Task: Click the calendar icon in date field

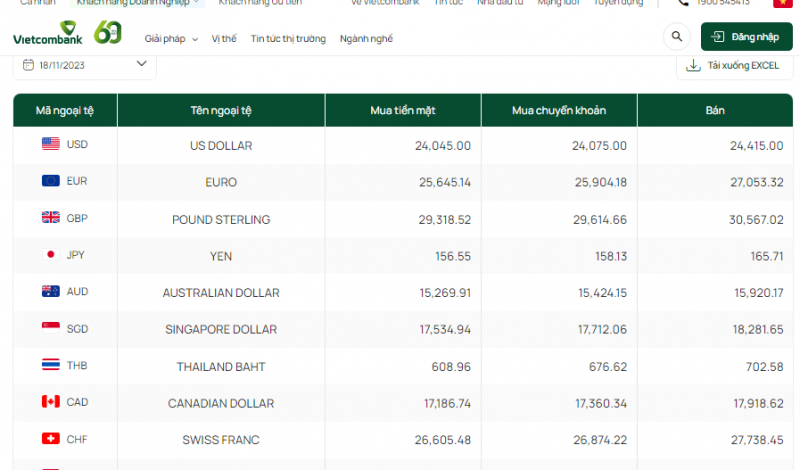Action: (27, 65)
